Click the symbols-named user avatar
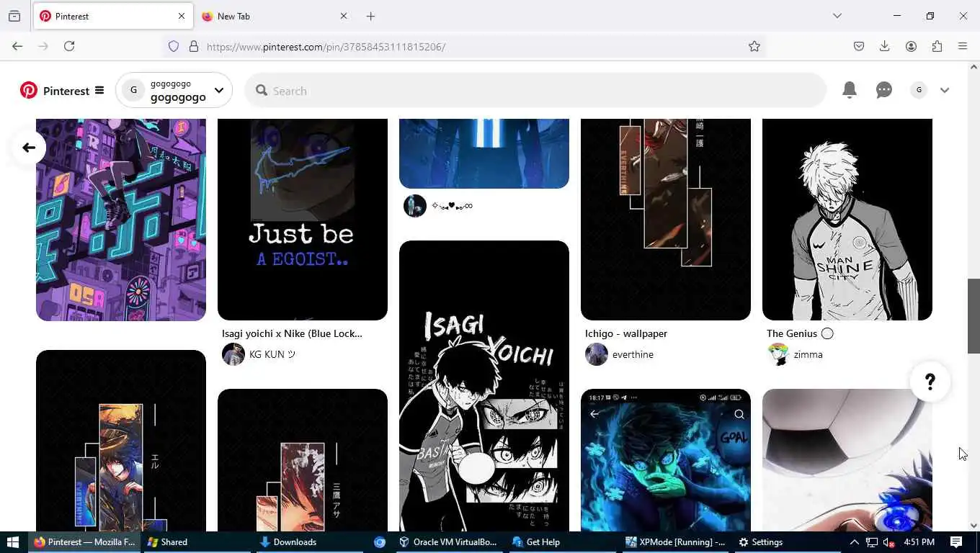 tap(415, 206)
